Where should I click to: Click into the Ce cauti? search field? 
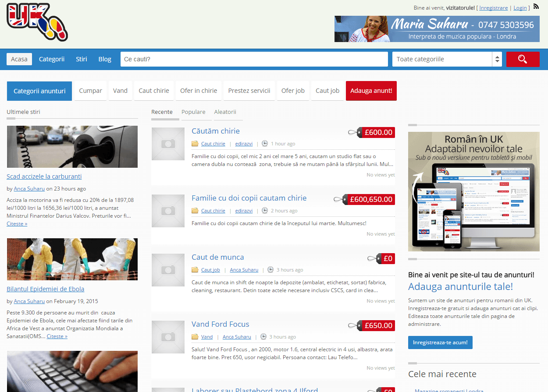pos(254,59)
